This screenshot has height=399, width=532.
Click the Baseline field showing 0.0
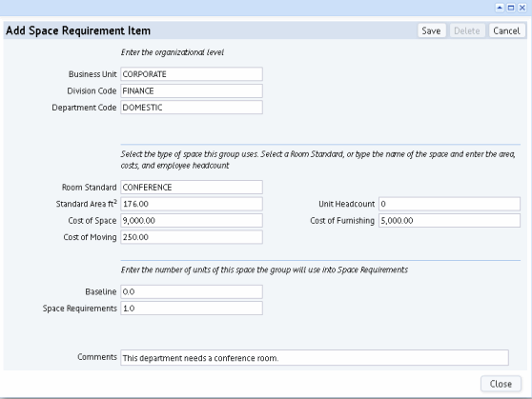[x=192, y=291]
